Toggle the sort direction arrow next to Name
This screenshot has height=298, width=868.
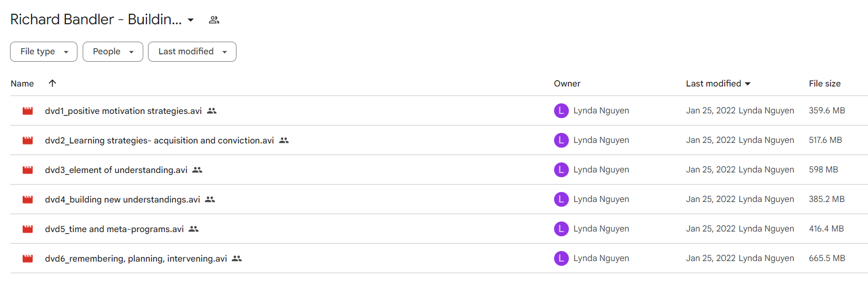click(x=52, y=83)
